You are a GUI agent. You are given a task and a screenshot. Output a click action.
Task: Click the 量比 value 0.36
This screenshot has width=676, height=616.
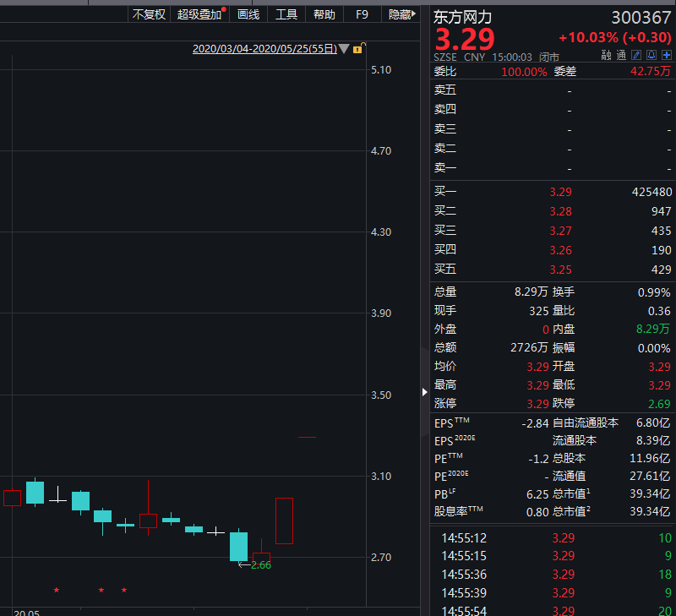coord(659,311)
